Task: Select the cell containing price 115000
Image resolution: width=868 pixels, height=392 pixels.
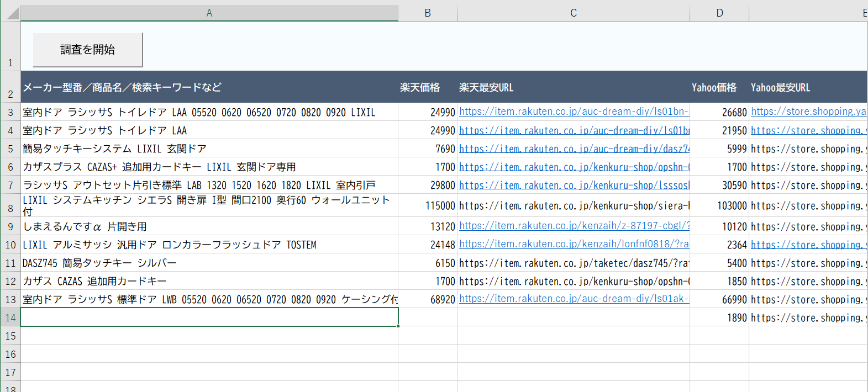Action: click(x=428, y=205)
